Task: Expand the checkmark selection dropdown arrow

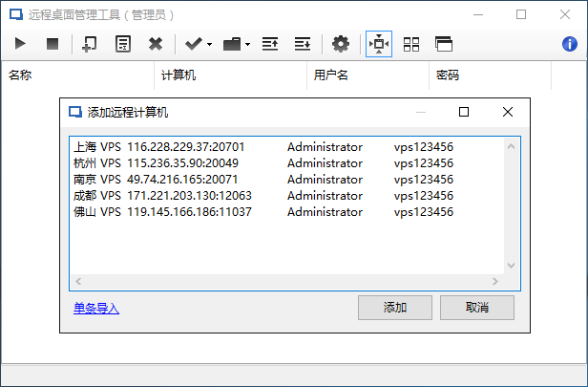Action: [x=209, y=45]
